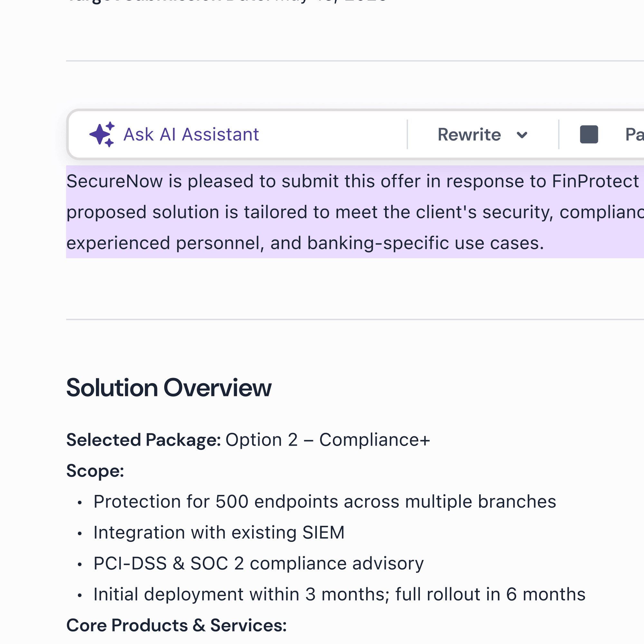Click on "Option 2 – Compliance+" text
The image size is (644, 644).
[x=328, y=440]
